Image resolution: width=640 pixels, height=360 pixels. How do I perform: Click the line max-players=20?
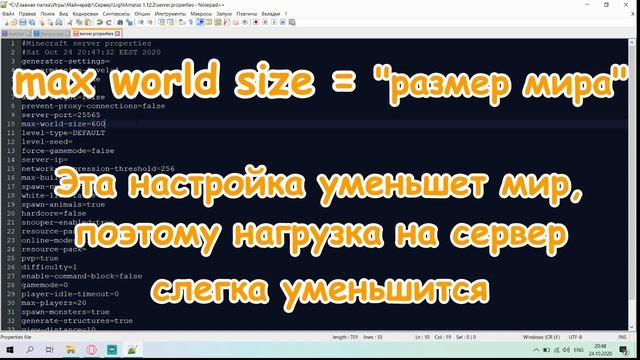(54, 303)
